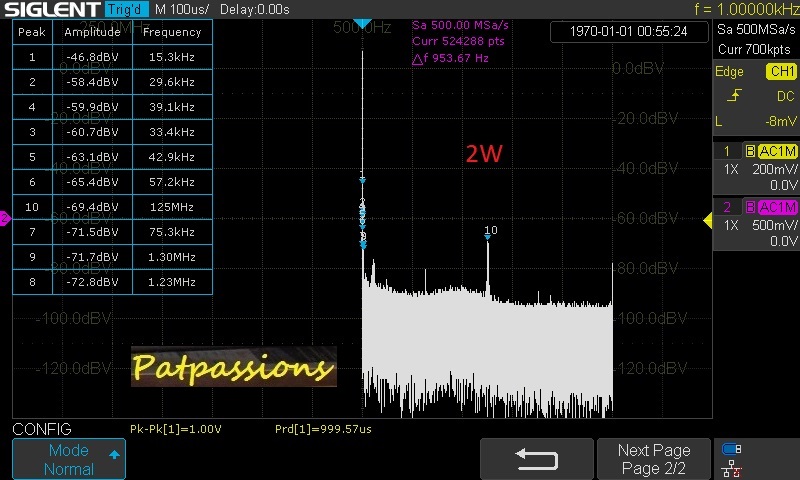This screenshot has height=480, width=800.
Task: Click the magenta channel 2 ground marker
Action: pyautogui.click(x=4, y=218)
